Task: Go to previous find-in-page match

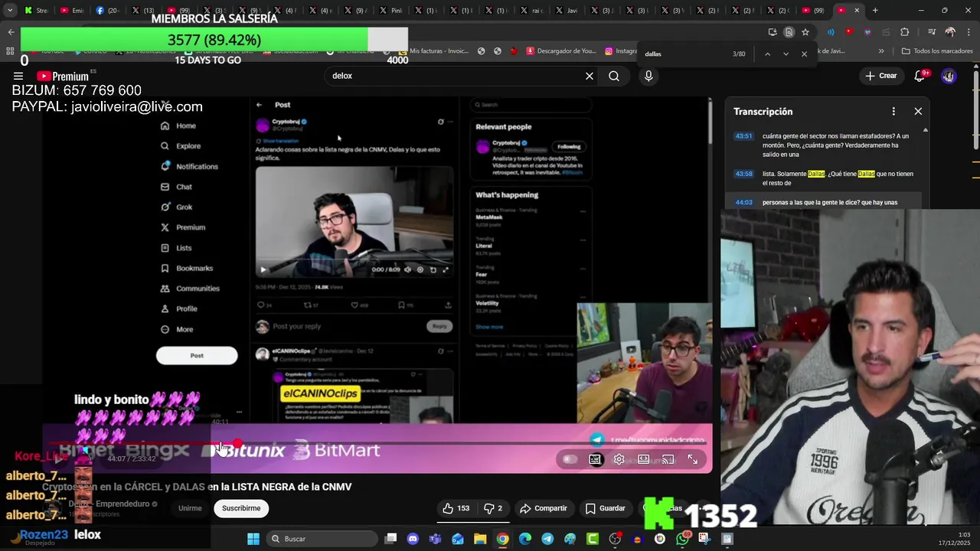Action: click(x=767, y=54)
